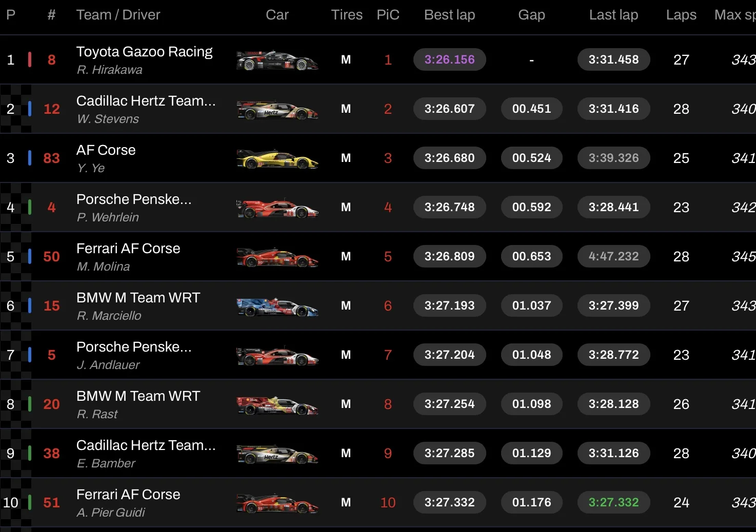Select driver W. Stevens name
756x532 pixels.
click(108, 119)
